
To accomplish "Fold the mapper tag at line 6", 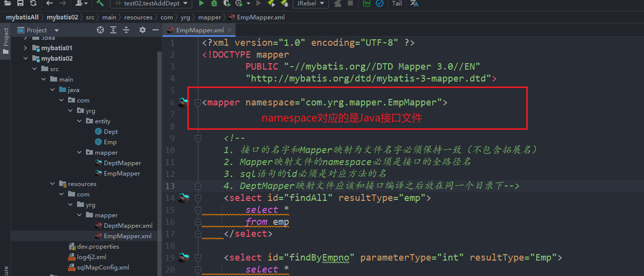I will tap(198, 102).
